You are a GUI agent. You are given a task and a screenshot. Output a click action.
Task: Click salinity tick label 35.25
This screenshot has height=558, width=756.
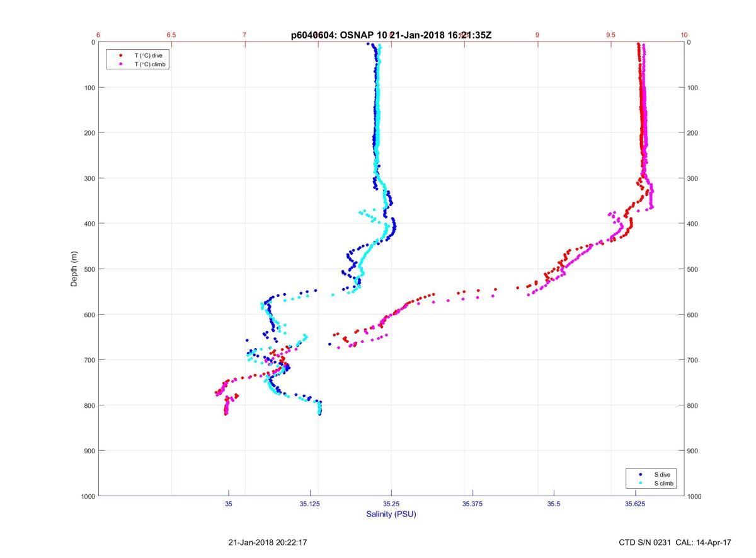391,504
